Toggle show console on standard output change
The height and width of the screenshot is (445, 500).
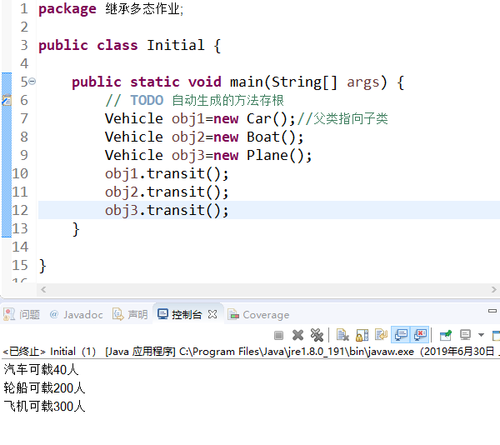[x=401, y=335]
